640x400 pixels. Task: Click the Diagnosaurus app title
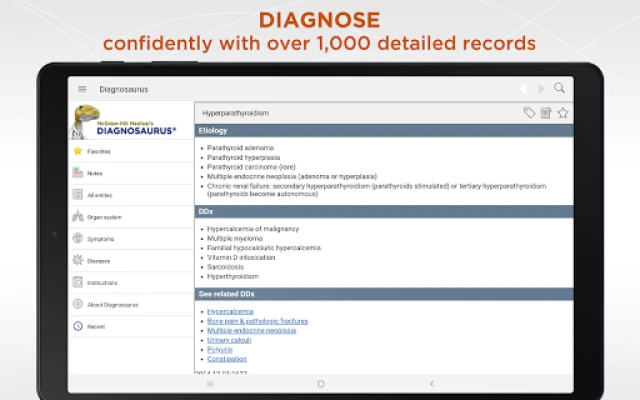[x=124, y=89]
